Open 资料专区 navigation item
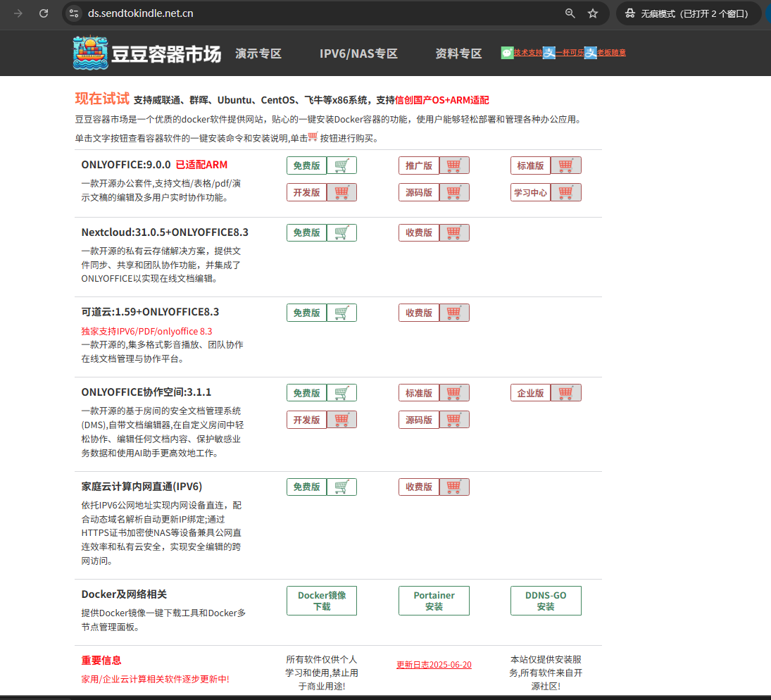This screenshot has height=700, width=771. click(458, 54)
